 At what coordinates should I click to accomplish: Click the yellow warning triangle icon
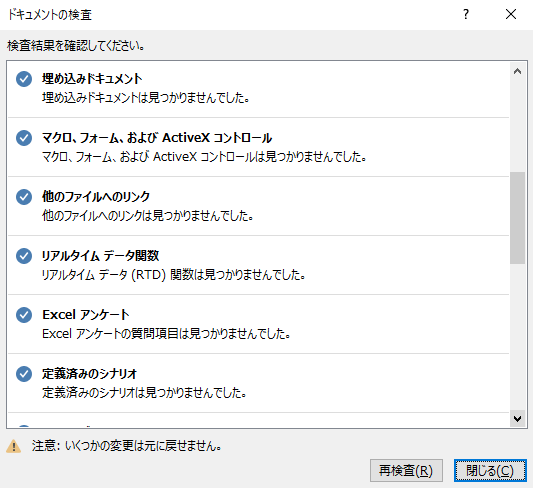(x=14, y=446)
